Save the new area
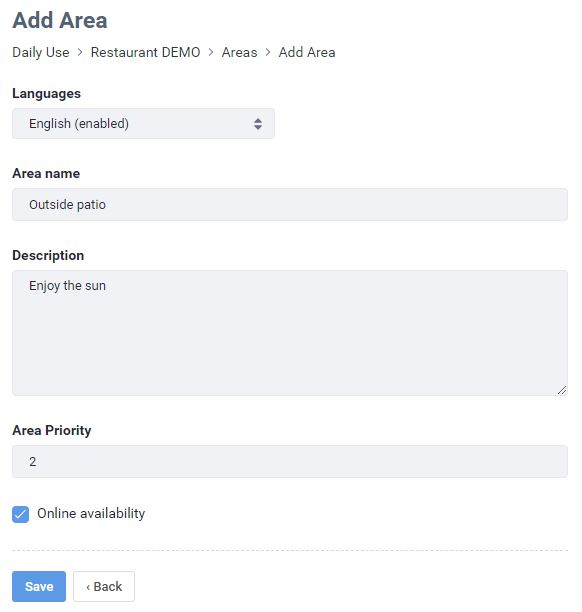Screen dimensions: 582x612 pyautogui.click(x=39, y=586)
